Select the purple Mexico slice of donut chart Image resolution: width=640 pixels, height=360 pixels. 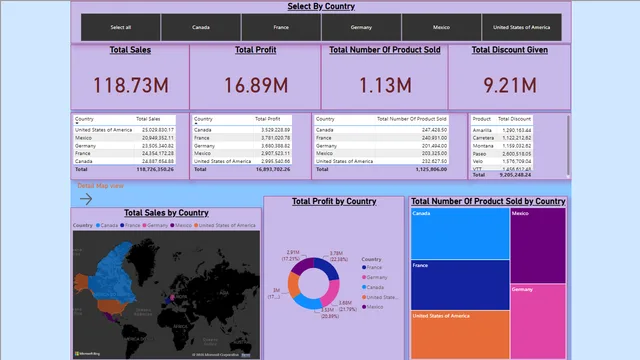[x=302, y=267]
